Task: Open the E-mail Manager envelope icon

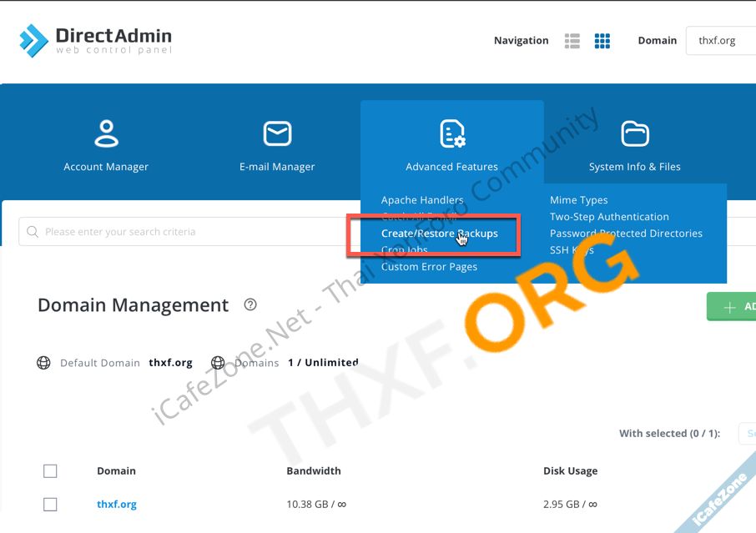Action: [277, 133]
